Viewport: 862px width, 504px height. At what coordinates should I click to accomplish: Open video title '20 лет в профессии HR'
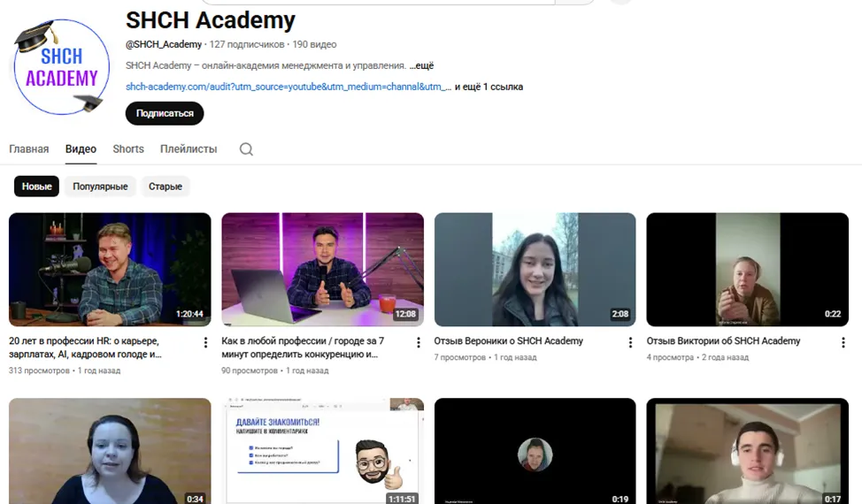pos(85,347)
